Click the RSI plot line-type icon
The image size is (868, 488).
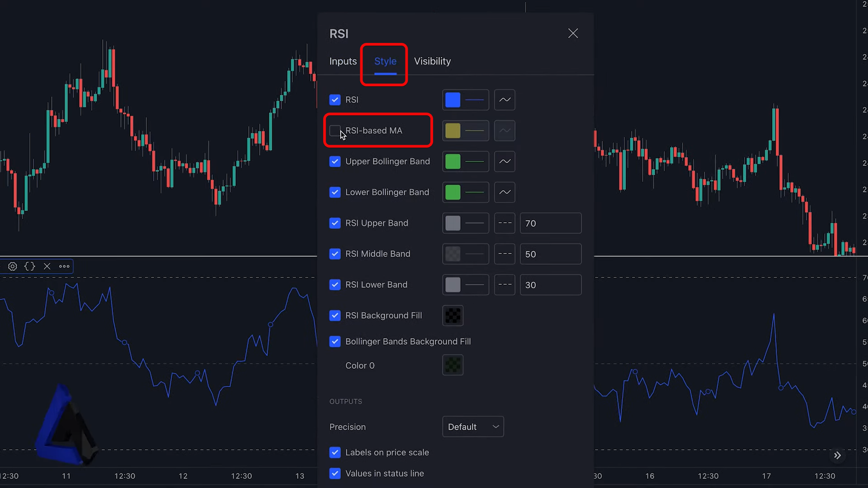click(x=505, y=100)
